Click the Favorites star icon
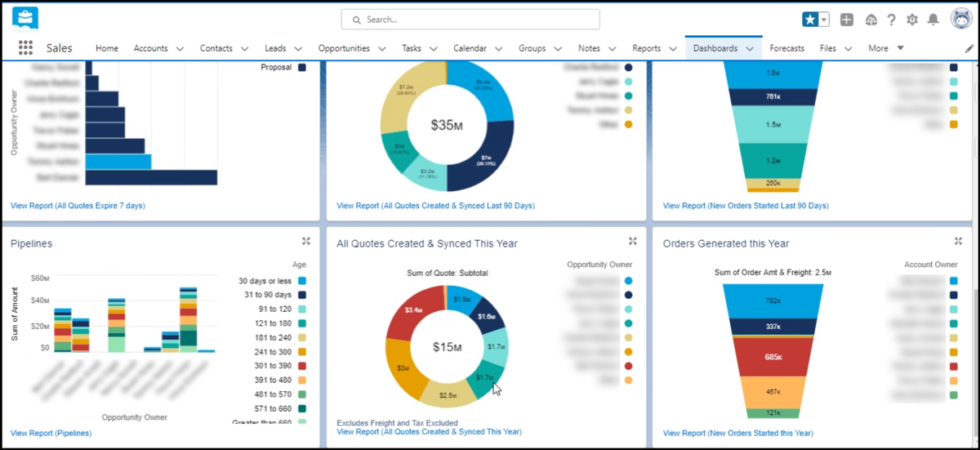Viewport: 980px width, 450px height. (811, 20)
